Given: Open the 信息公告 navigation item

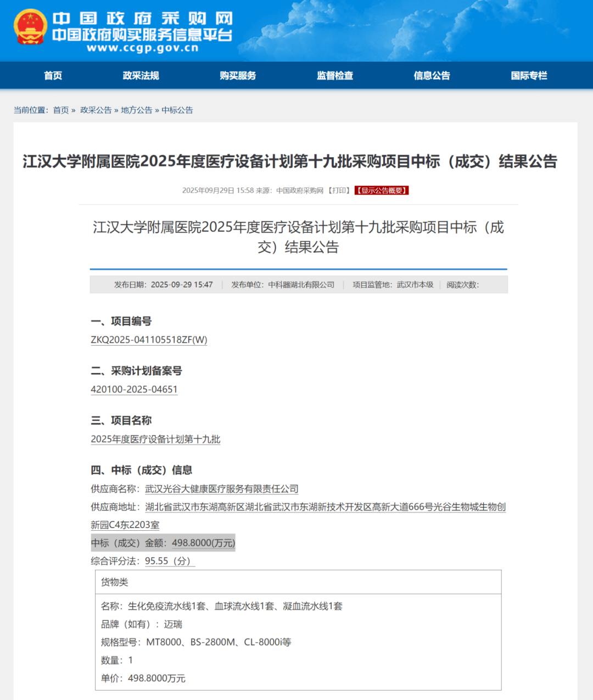Looking at the screenshot, I should (x=432, y=76).
